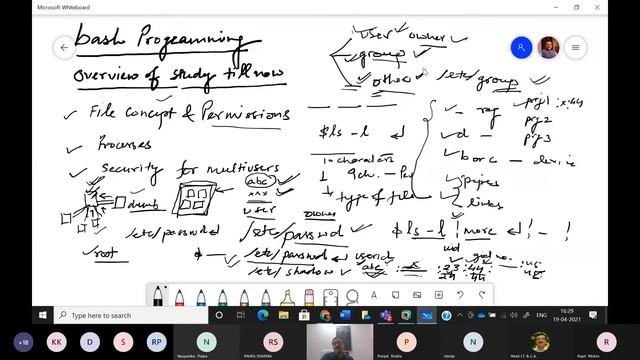Insert an image into the whiteboard
Image resolution: width=640 pixels, height=360 pixels.
click(x=417, y=295)
